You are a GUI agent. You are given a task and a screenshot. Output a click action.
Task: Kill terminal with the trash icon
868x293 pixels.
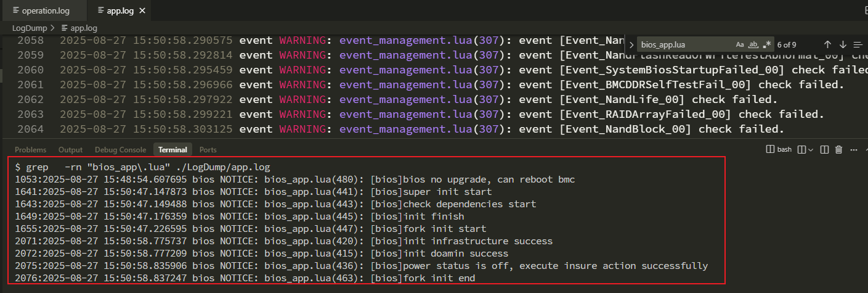coord(838,149)
